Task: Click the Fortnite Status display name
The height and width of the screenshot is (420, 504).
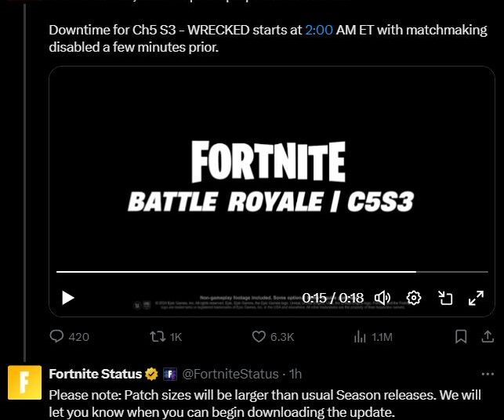Action: (96, 374)
